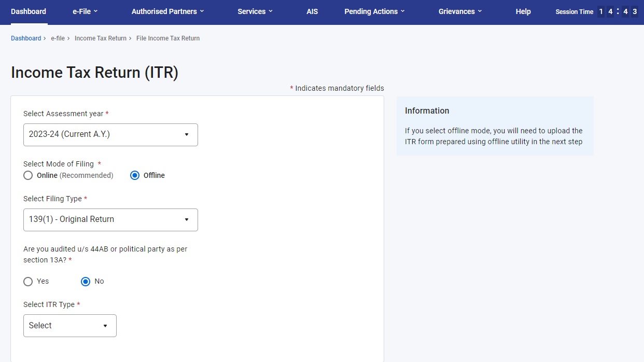Select the Online filing mode radio button
This screenshot has width=644, height=362.
[28, 175]
